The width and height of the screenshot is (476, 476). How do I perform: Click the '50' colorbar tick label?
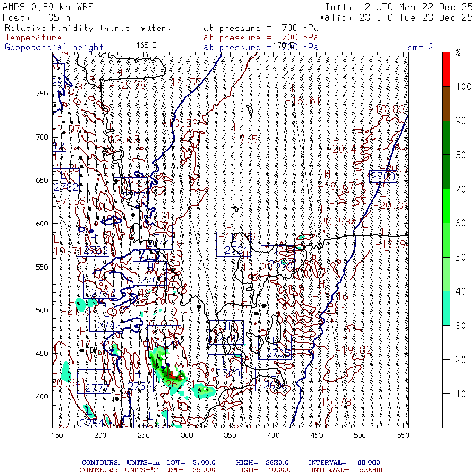[461, 258]
